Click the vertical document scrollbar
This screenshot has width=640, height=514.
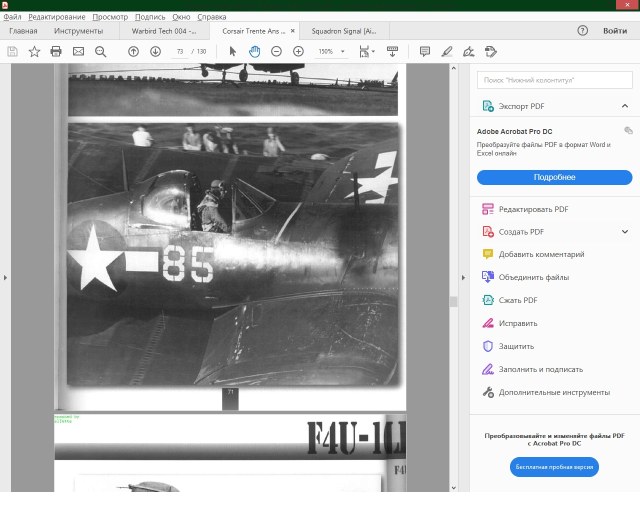click(453, 300)
